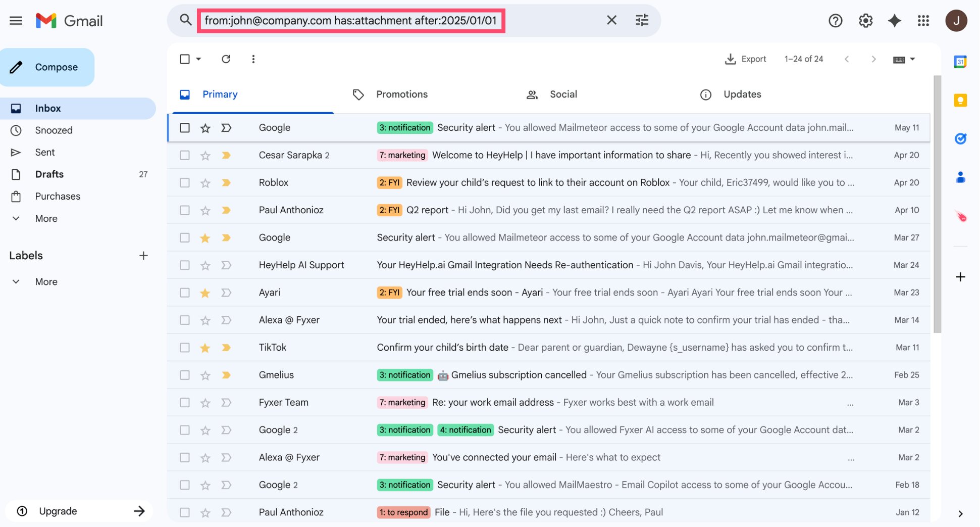This screenshot has height=527, width=980.
Task: Open the Google Mar 27 Security alert email
Action: (548, 237)
